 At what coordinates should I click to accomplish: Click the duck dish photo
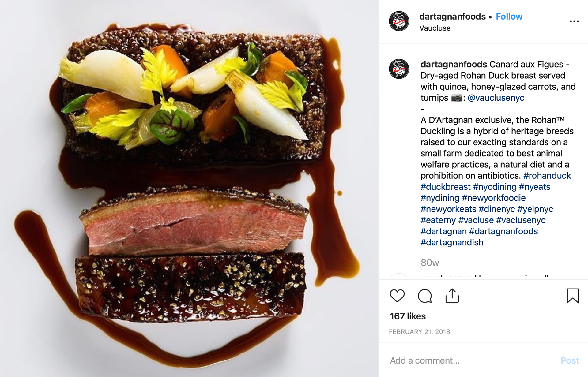tap(189, 188)
